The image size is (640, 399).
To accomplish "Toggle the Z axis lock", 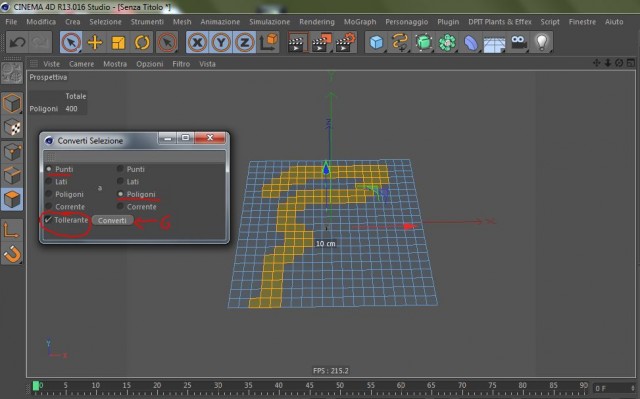I will (x=244, y=42).
